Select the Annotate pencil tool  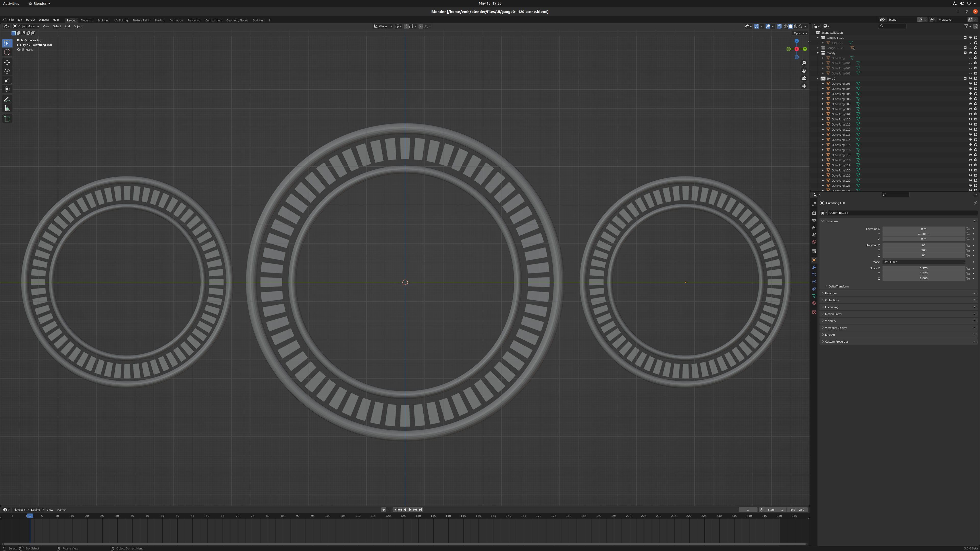click(7, 99)
